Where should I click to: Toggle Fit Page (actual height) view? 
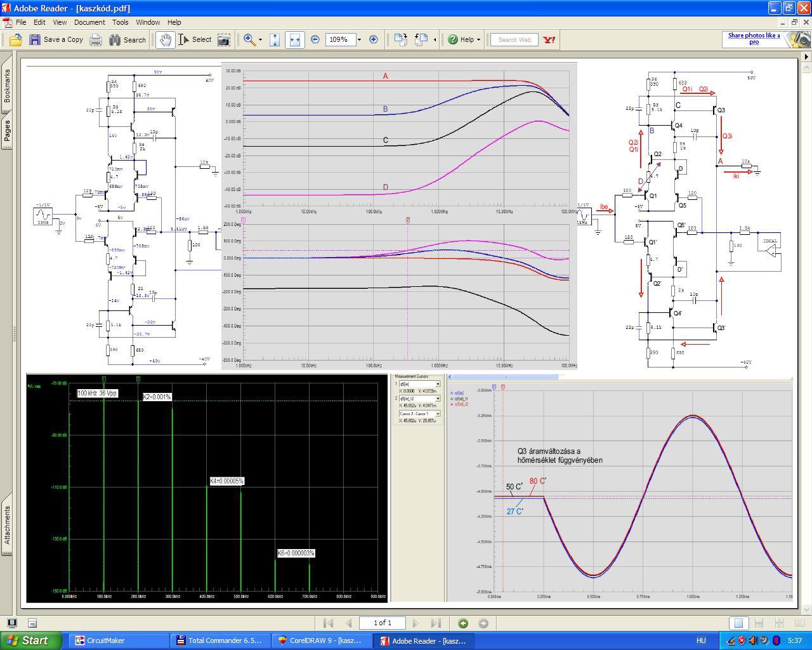tap(275, 39)
